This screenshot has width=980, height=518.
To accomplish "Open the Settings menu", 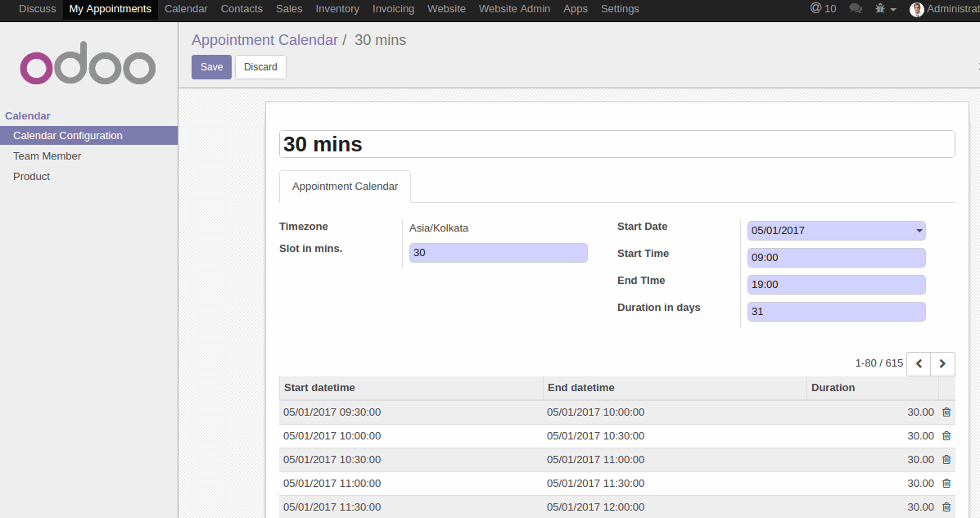I will tap(620, 9).
